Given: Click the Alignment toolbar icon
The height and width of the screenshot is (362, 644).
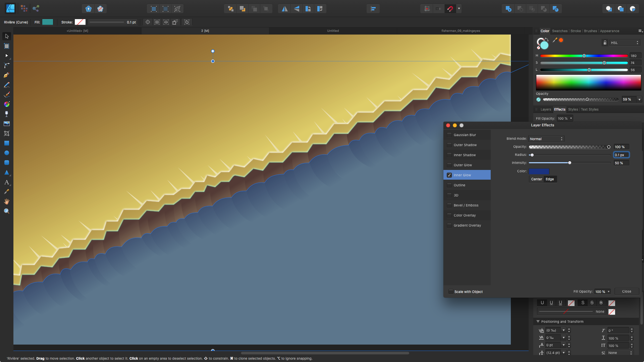Looking at the screenshot, I should click(x=373, y=9).
